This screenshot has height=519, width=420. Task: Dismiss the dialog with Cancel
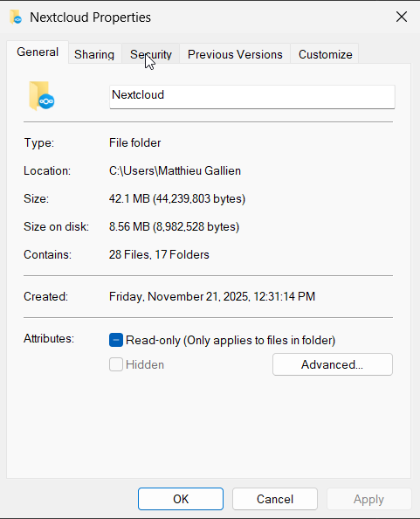(x=275, y=499)
